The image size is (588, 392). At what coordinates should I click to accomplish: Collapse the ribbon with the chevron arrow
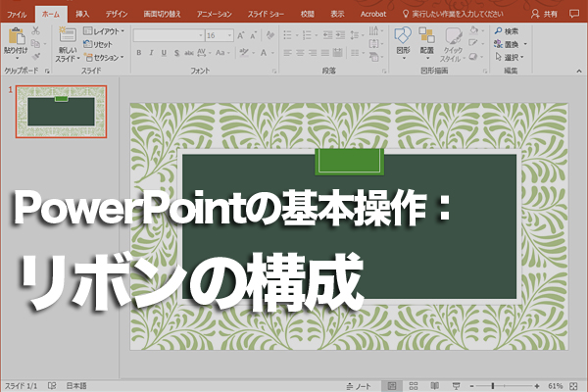pyautogui.click(x=579, y=71)
